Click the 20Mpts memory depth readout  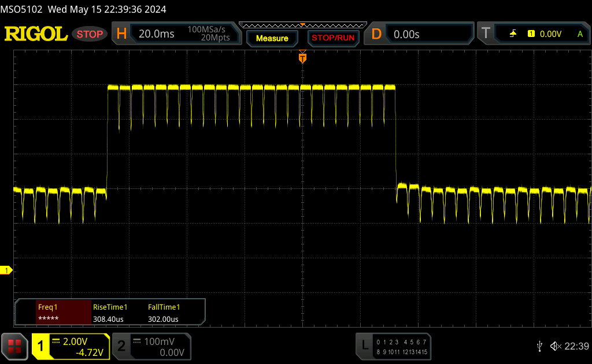(215, 38)
